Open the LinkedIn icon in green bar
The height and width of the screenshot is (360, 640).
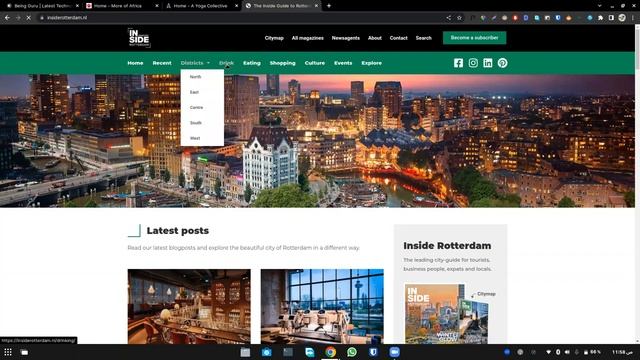(488, 63)
